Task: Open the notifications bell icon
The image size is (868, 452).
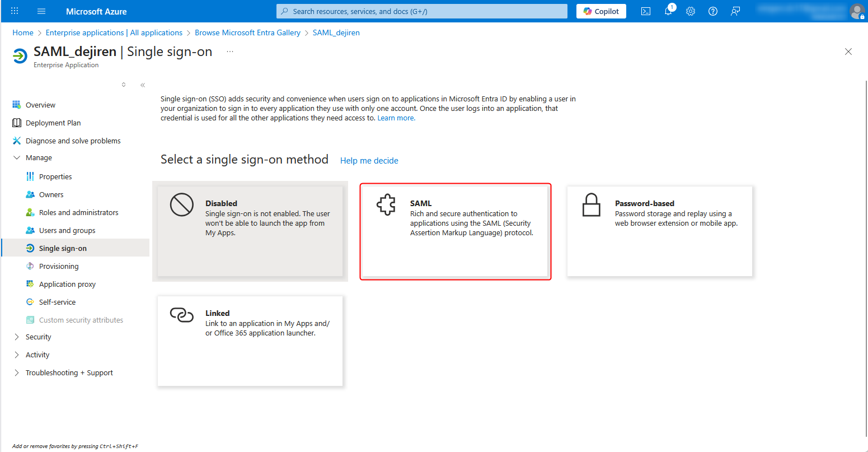Action: coord(668,11)
